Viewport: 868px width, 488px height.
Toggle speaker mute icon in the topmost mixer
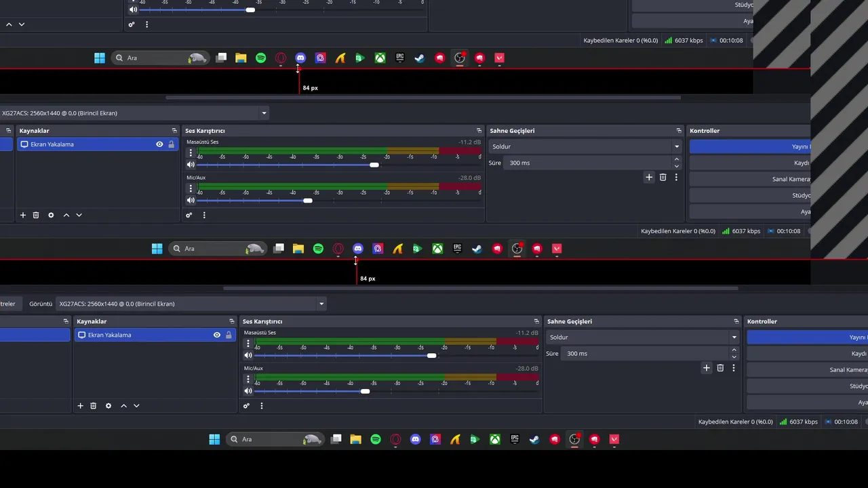pyautogui.click(x=133, y=9)
